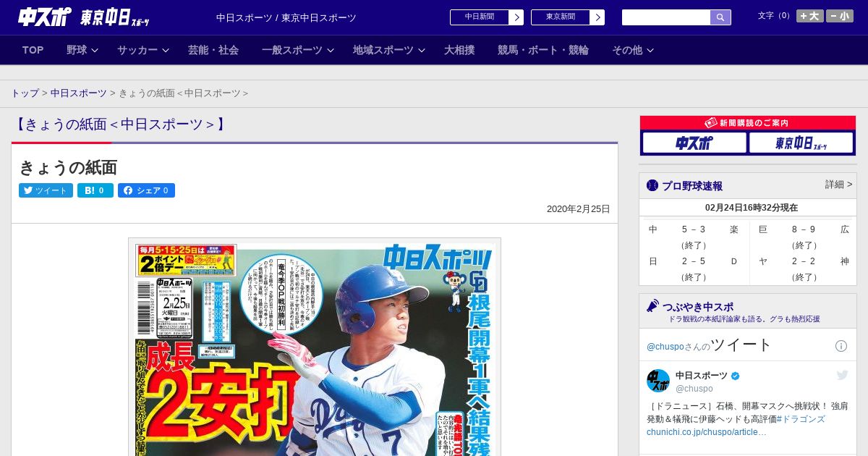Expand the 地域スポーツ navigation menu
The width and height of the screenshot is (868, 456).
[389, 50]
